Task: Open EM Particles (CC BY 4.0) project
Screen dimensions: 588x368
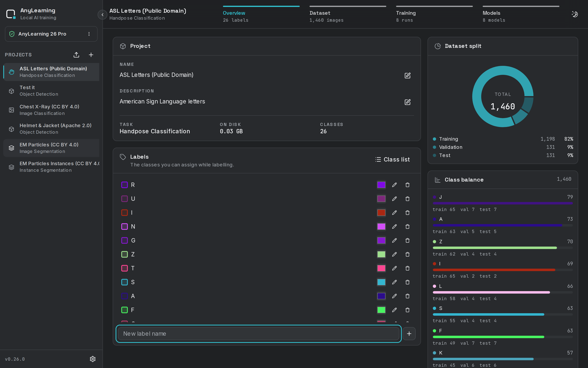Action: [x=51, y=148]
